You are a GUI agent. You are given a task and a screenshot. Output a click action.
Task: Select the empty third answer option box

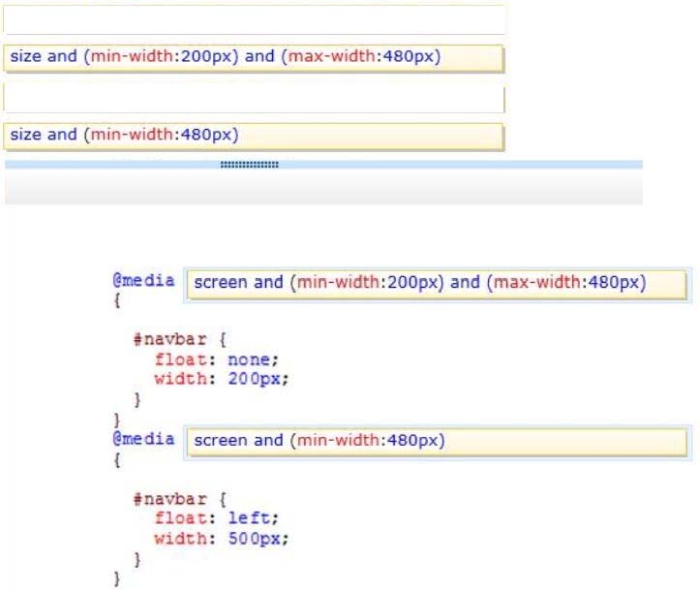(x=254, y=98)
